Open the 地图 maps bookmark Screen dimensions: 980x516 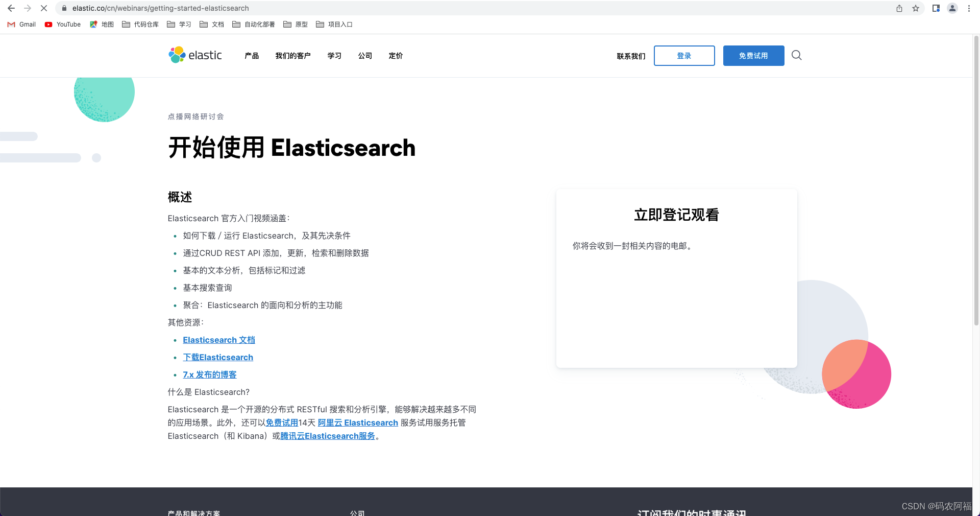coord(102,25)
